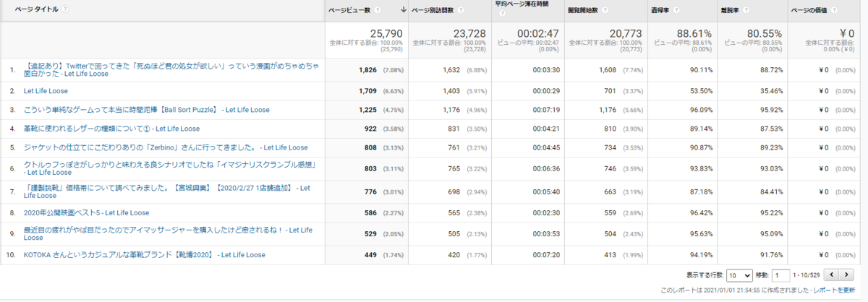Click help icon beside 直帰率 header
This screenshot has width=868, height=302.
click(676, 10)
